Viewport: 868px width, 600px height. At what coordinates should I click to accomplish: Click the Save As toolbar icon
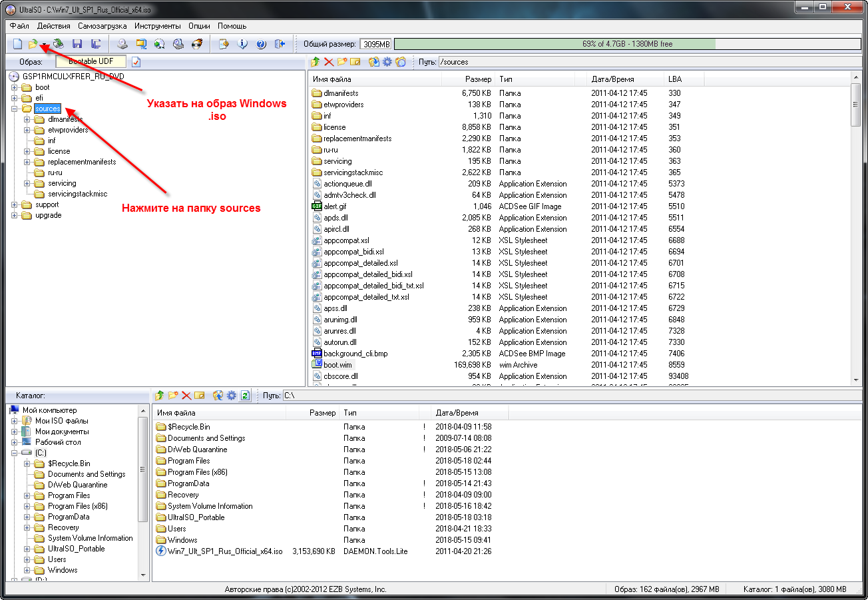click(96, 44)
